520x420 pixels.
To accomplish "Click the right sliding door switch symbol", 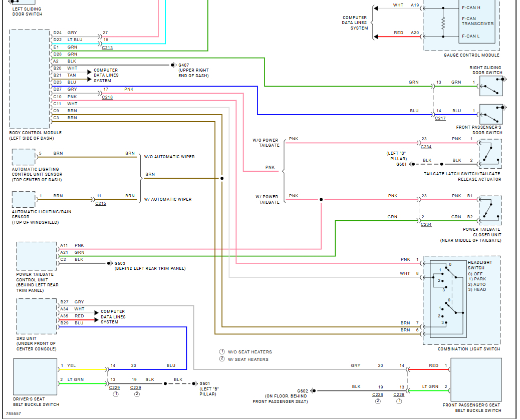I will tap(491, 86).
